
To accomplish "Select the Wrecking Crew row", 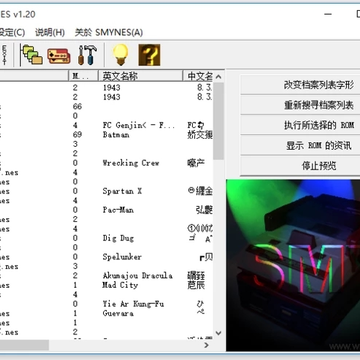I will pos(107,163).
